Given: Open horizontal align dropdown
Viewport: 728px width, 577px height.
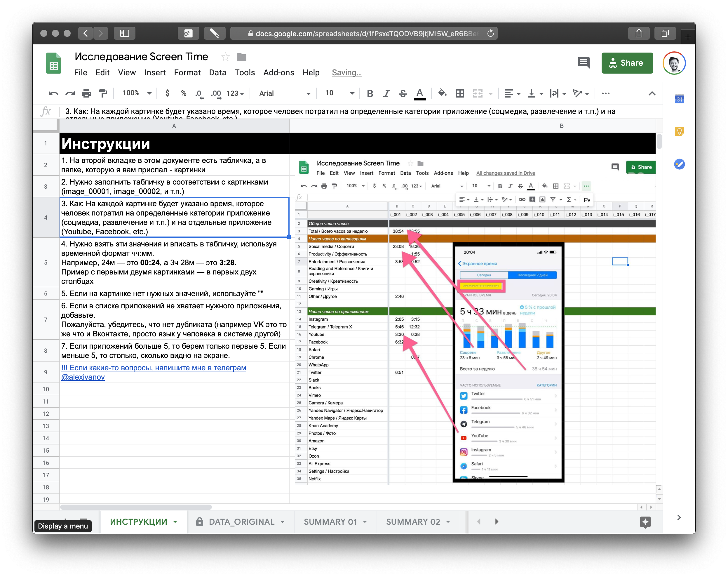Looking at the screenshot, I should coord(512,93).
